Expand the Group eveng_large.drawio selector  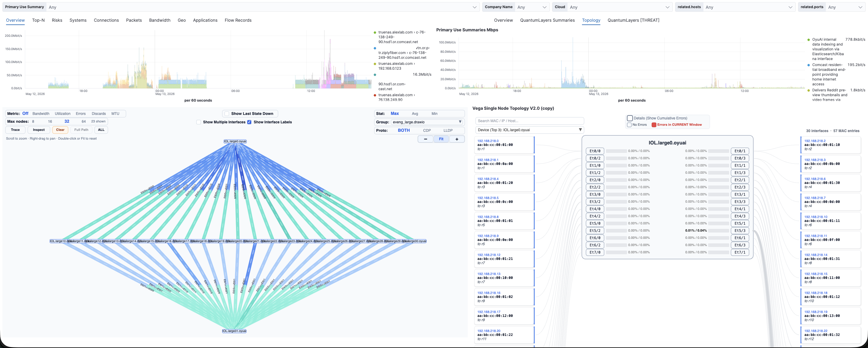[x=427, y=122]
